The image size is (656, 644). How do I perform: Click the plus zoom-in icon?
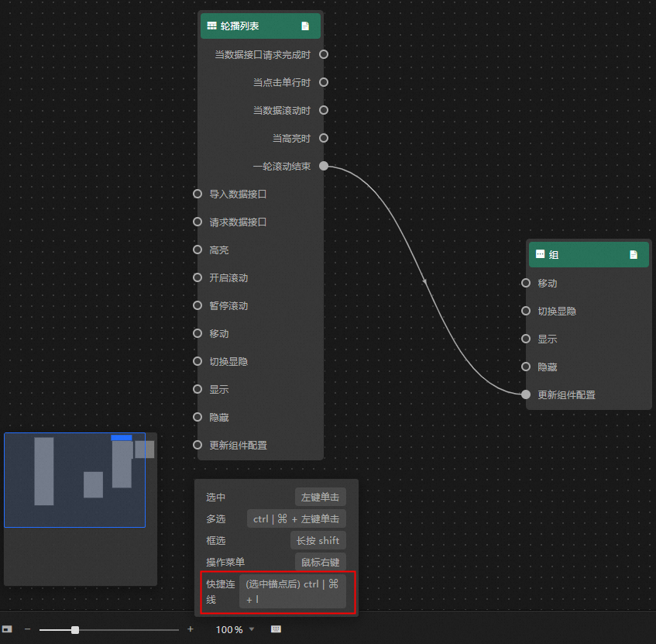(191, 629)
